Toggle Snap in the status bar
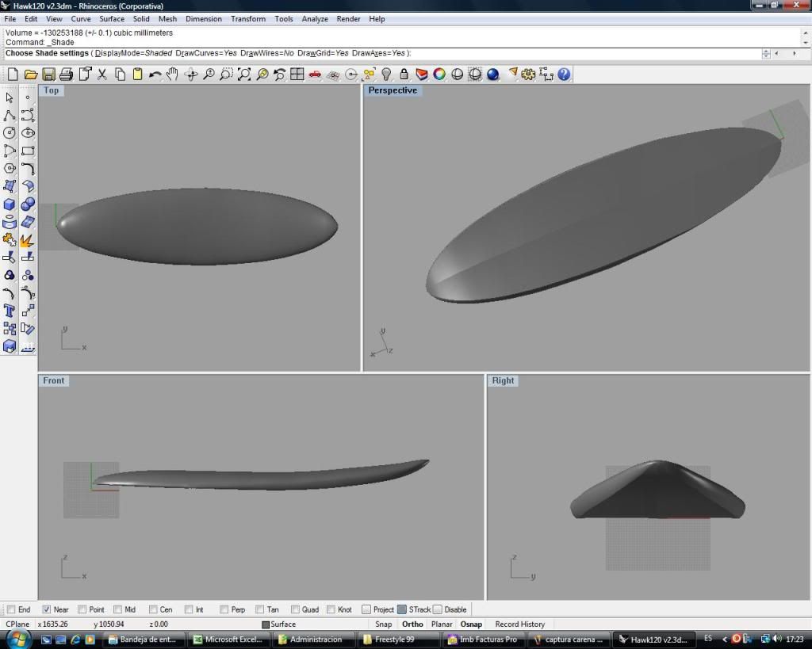This screenshot has height=649, width=812. (x=383, y=624)
